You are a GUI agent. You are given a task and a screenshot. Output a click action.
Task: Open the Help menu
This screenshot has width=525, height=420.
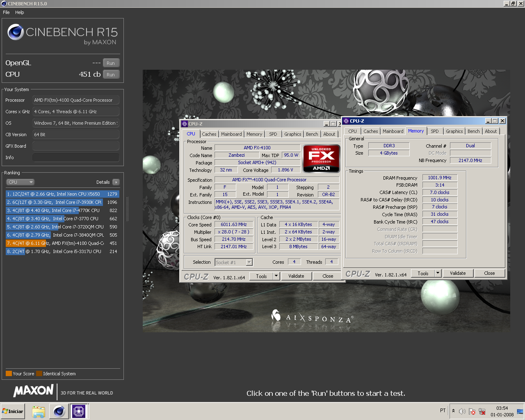click(20, 12)
